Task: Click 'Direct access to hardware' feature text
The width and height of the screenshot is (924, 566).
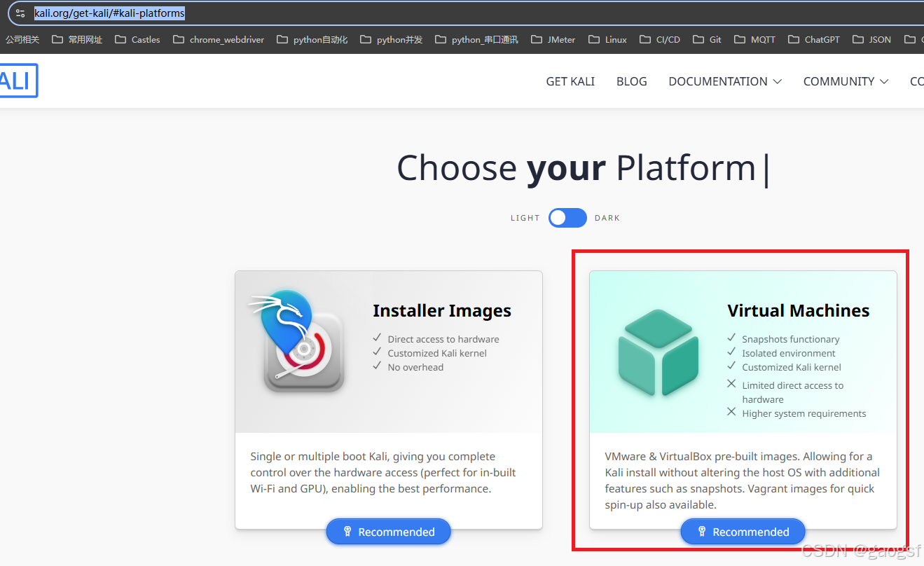Action: tap(443, 339)
